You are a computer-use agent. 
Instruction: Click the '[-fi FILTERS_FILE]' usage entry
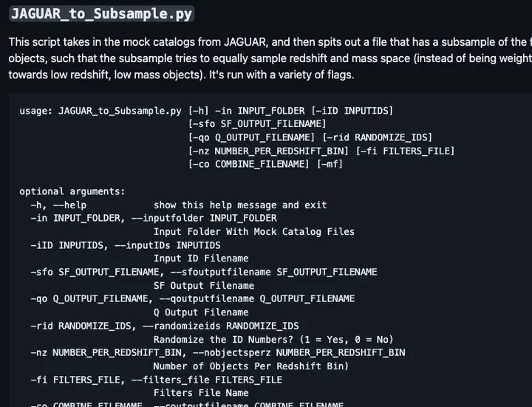click(x=405, y=151)
